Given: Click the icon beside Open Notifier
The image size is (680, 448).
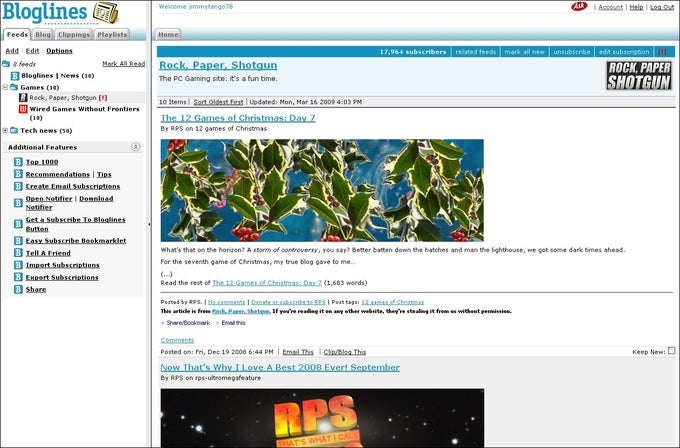Looking at the screenshot, I should click(18, 203).
